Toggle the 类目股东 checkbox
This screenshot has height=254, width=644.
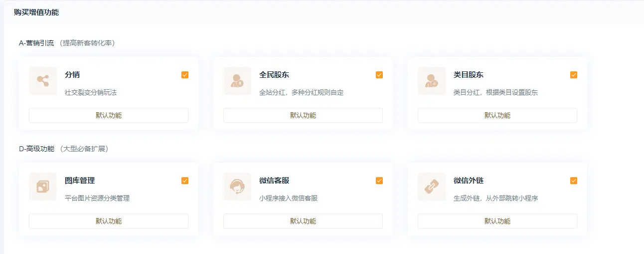click(574, 75)
